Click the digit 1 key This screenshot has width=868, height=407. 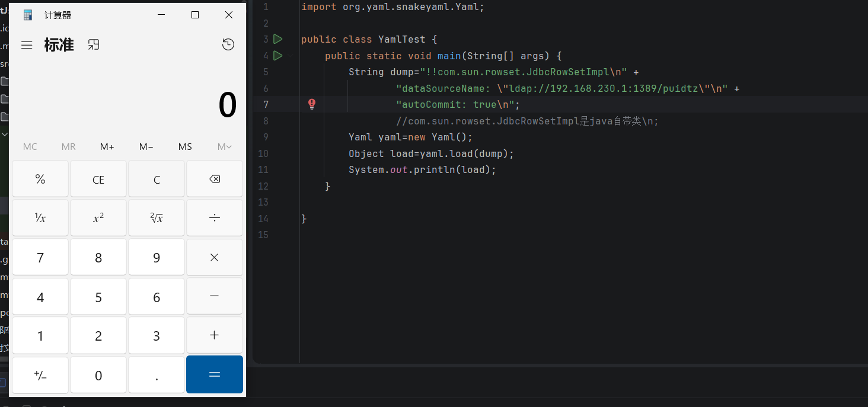coord(40,335)
